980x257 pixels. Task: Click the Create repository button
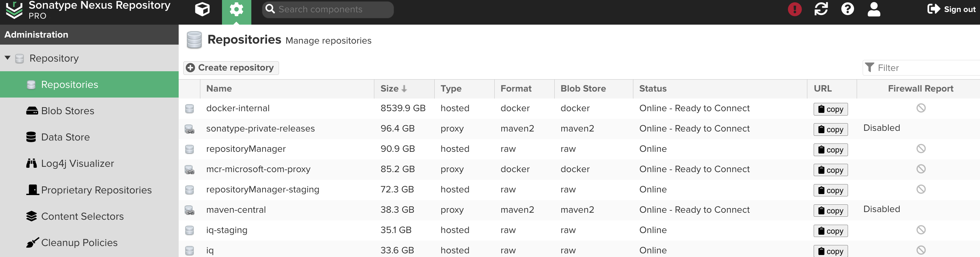point(231,68)
